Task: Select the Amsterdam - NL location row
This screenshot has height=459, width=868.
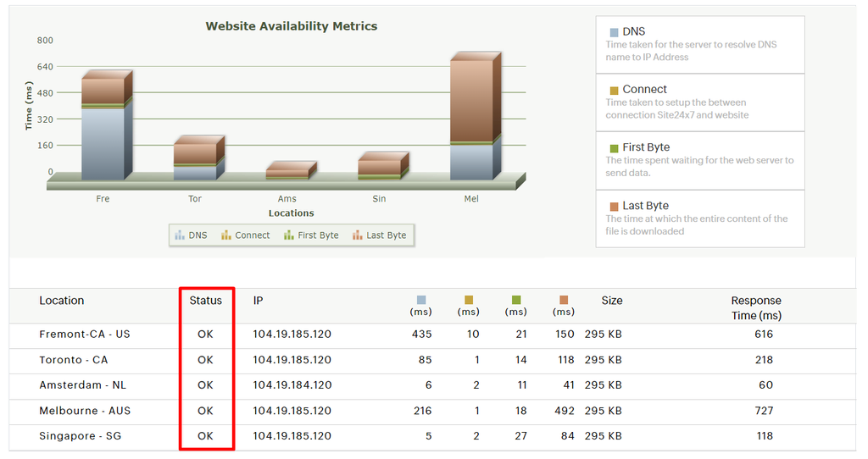Action: 432,385
